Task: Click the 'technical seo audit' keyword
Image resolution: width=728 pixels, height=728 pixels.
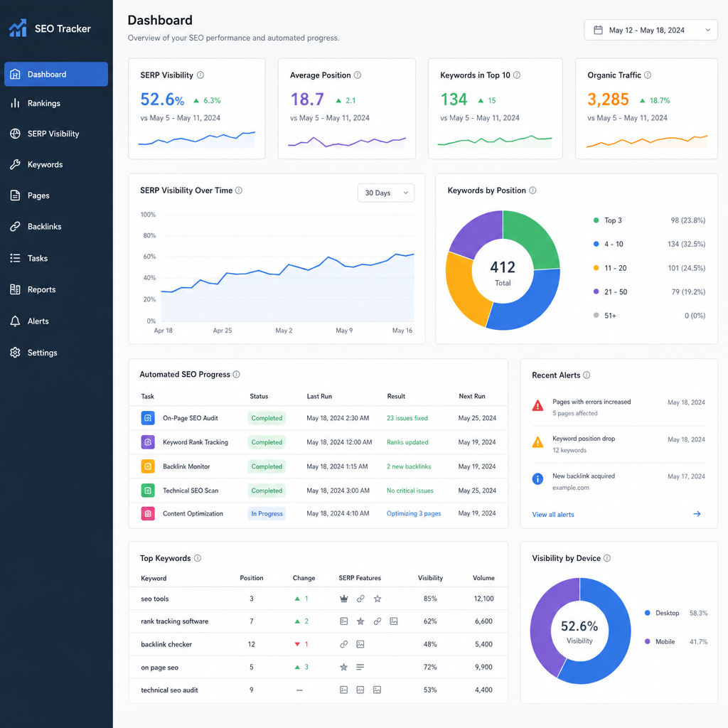Action: 169,690
